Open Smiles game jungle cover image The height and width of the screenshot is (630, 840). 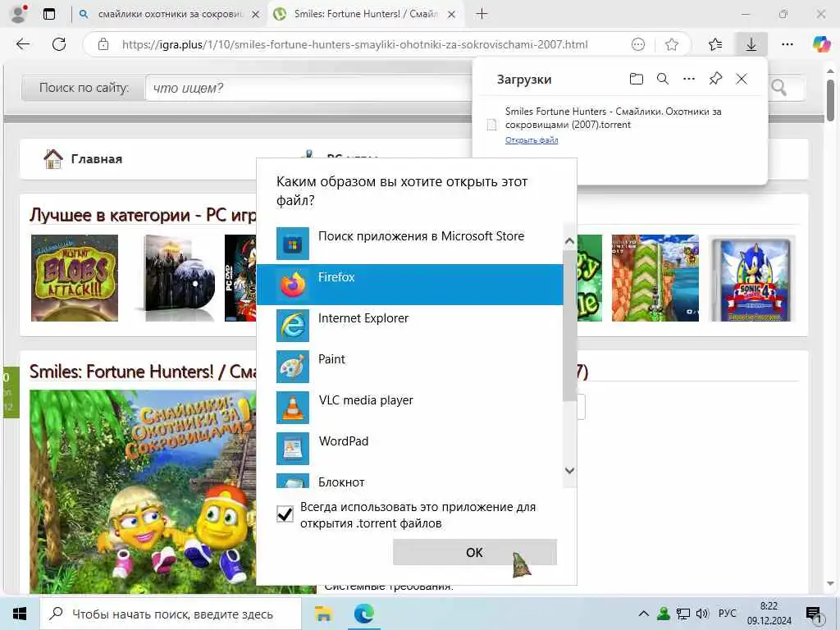click(143, 491)
